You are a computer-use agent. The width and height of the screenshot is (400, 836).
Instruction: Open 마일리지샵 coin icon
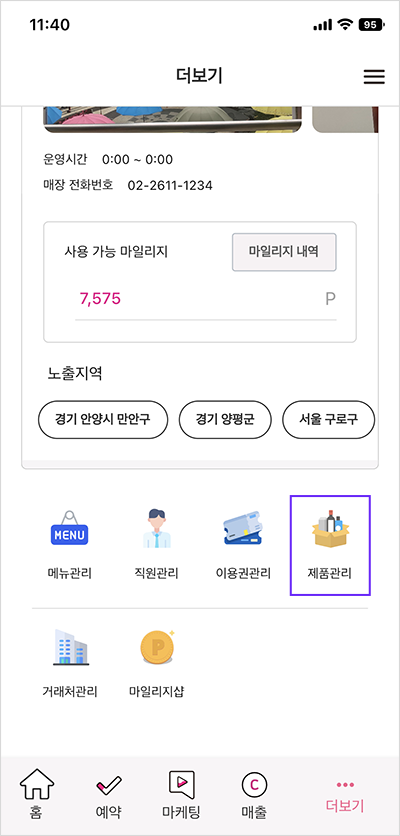click(x=157, y=647)
